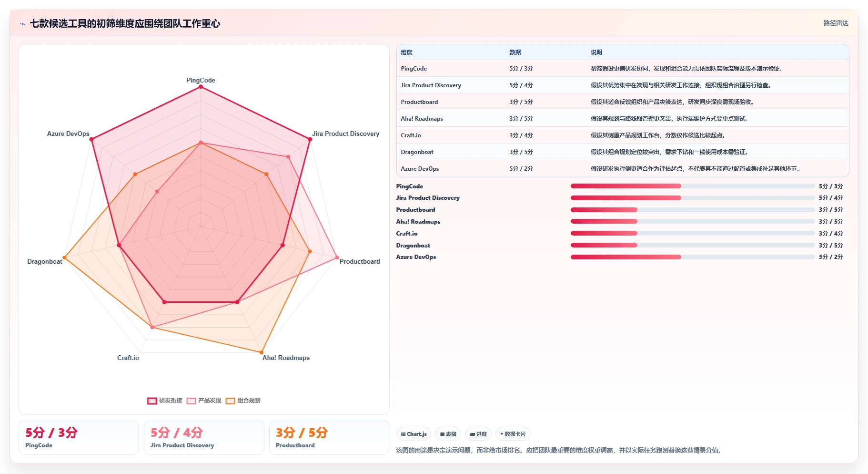Click the Chart.js chip
This screenshot has height=474, width=868.
pos(414,434)
